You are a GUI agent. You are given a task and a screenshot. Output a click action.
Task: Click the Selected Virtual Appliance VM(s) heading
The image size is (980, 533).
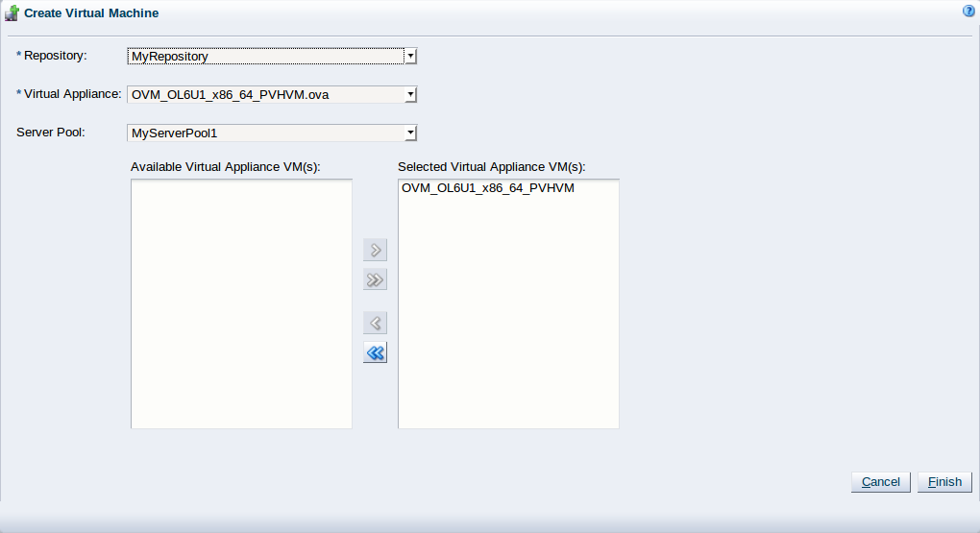click(491, 167)
